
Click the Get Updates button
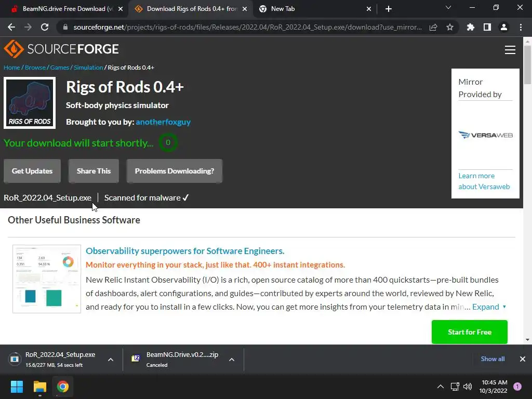coord(32,171)
